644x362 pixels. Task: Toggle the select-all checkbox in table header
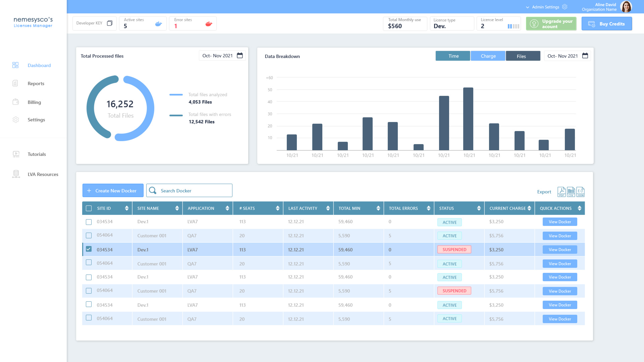click(89, 208)
